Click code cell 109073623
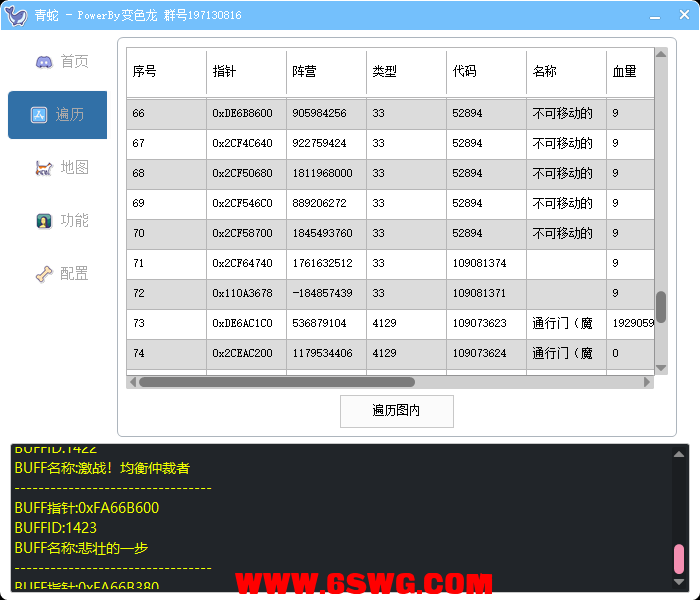This screenshot has width=700, height=600. coord(486,324)
